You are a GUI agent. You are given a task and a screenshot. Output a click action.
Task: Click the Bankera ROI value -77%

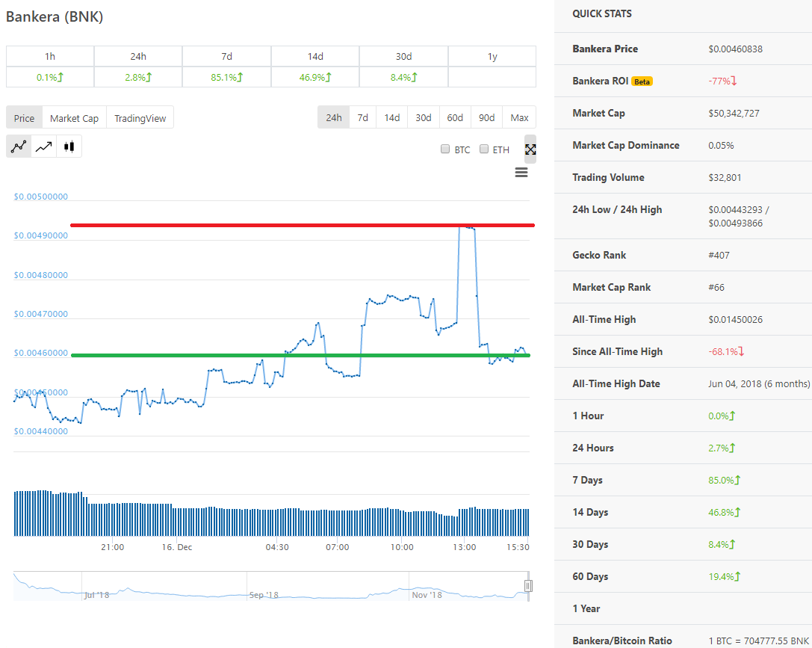[x=722, y=81]
